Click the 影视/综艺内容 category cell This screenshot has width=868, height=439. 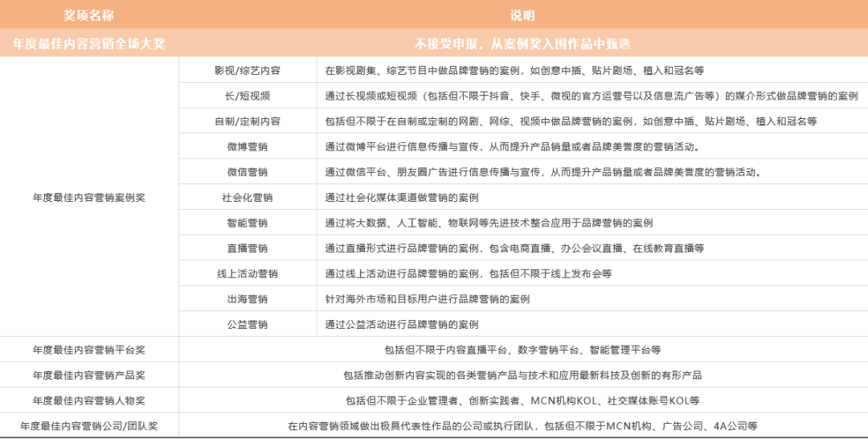[x=248, y=70]
